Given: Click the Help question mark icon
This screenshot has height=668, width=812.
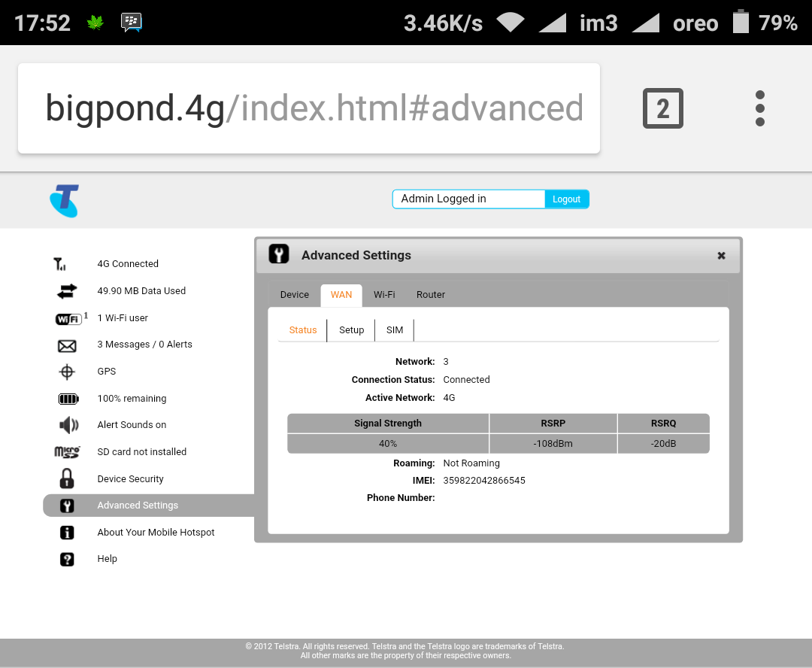Looking at the screenshot, I should [x=67, y=559].
